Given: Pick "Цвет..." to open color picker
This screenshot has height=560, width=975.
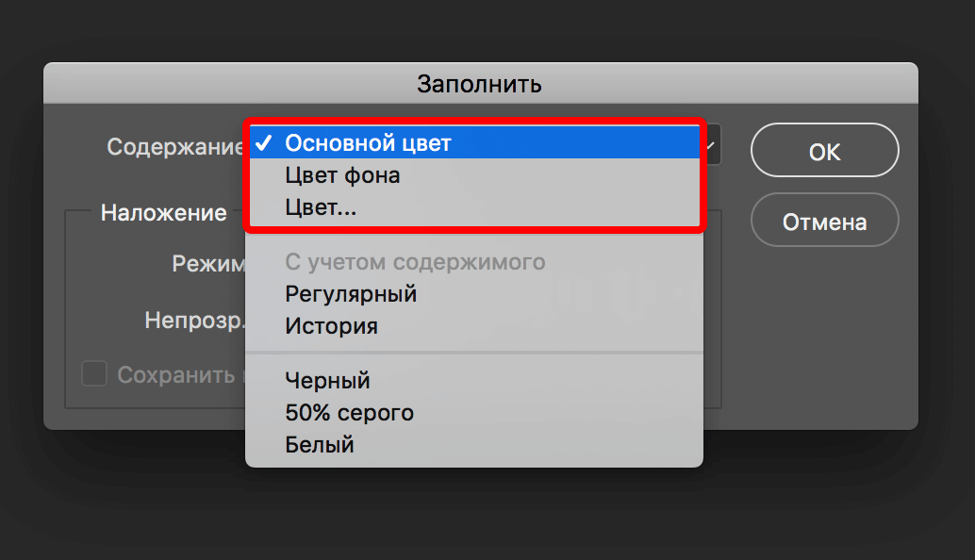Looking at the screenshot, I should [321, 208].
